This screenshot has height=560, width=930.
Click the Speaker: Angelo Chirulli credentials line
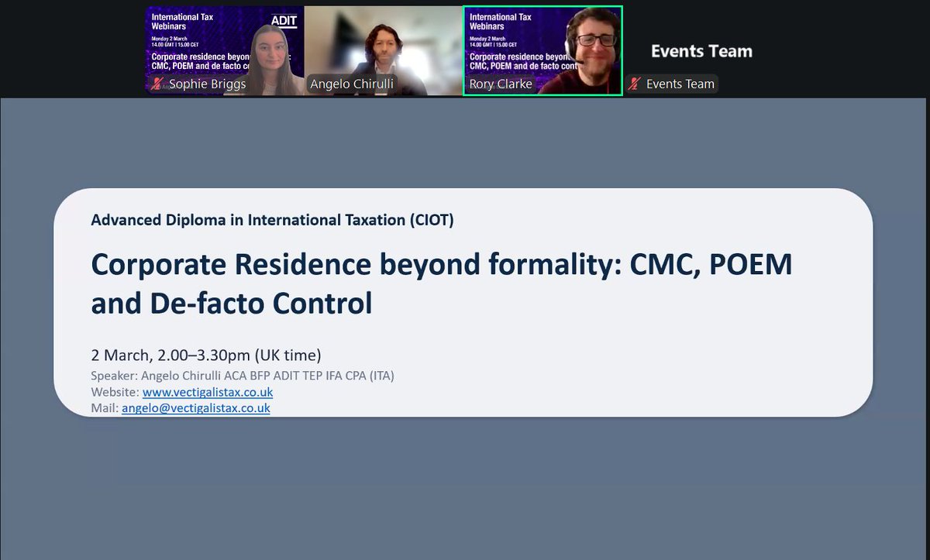(243, 377)
